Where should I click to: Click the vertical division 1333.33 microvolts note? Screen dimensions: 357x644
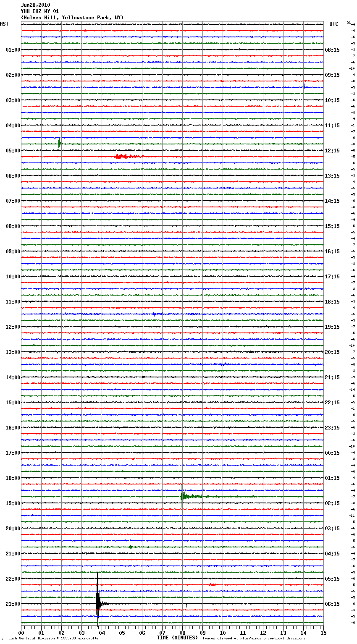coord(53,638)
